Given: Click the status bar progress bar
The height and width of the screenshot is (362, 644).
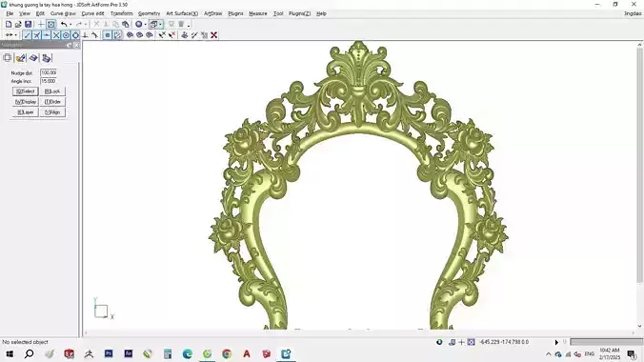Looking at the screenshot, I should 606,342.
